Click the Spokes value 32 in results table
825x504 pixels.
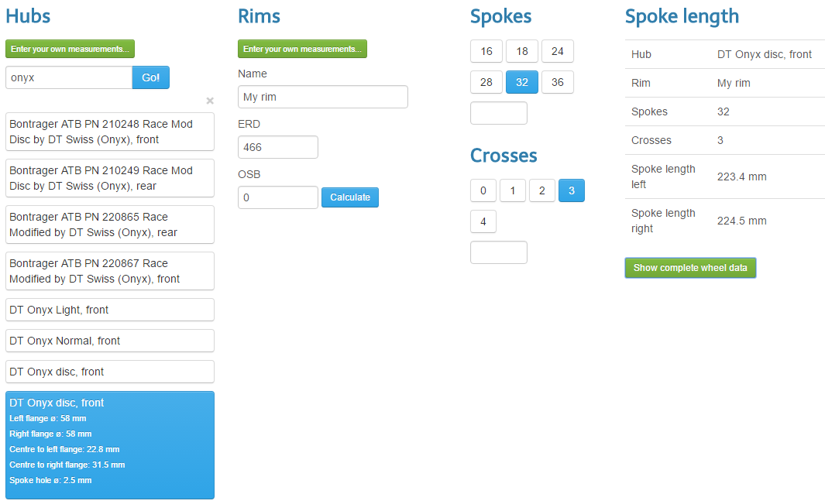(x=724, y=111)
